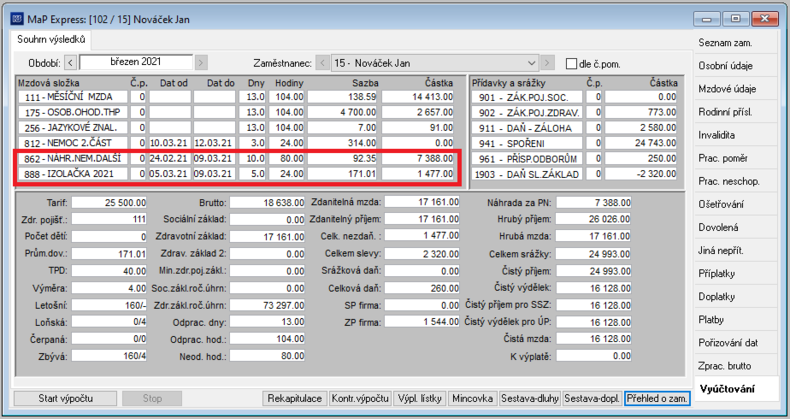Open Mincovka button

point(473,398)
